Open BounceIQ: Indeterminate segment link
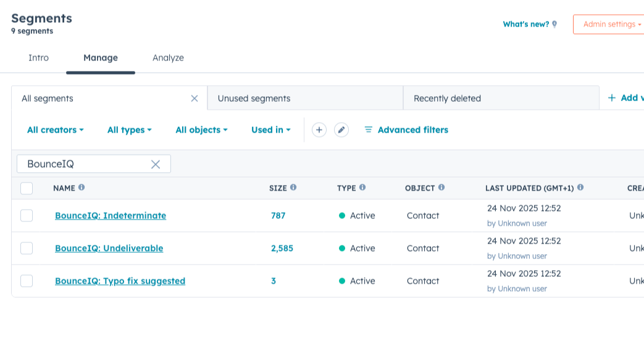The image size is (644, 362). coord(111,215)
